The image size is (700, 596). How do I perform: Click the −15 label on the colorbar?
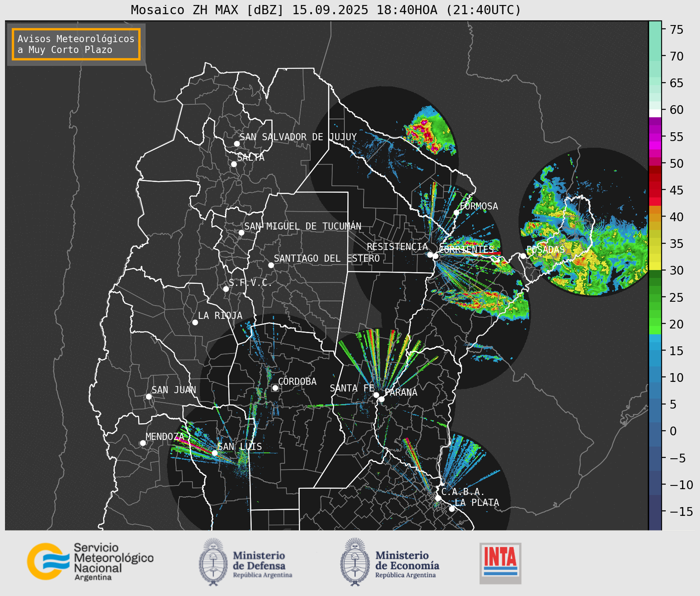[681, 511]
